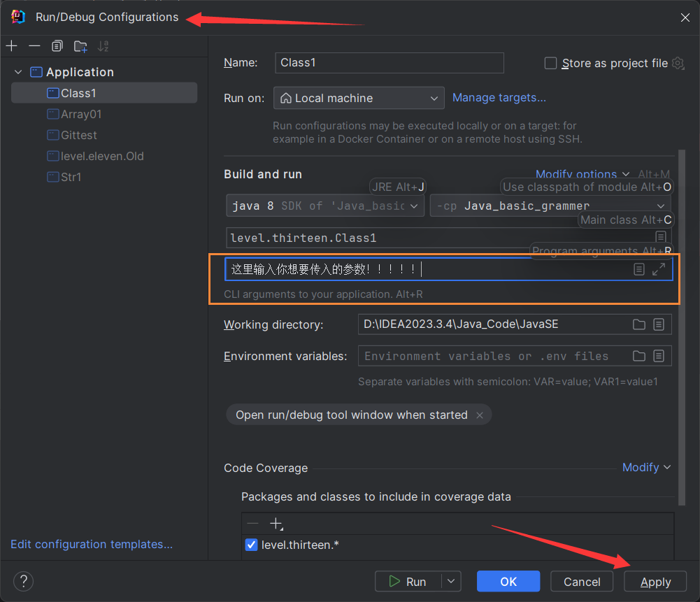This screenshot has height=602, width=700.
Task: Click the Run button
Action: 408,581
